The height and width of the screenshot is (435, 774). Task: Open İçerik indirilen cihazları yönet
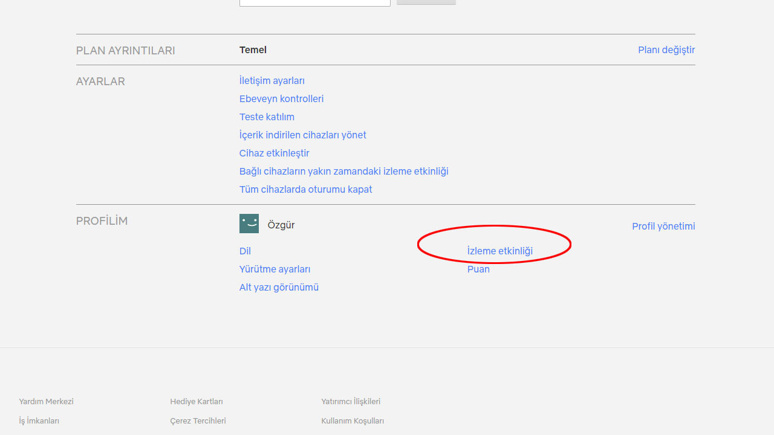tap(302, 135)
